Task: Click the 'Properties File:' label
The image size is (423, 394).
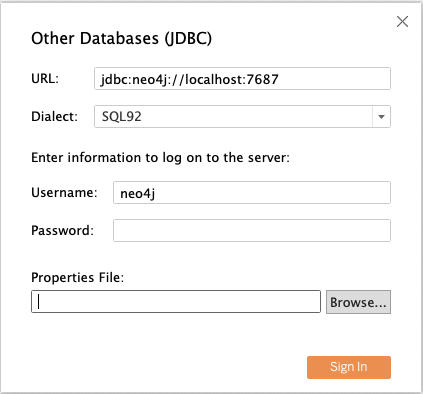Action: tap(77, 277)
